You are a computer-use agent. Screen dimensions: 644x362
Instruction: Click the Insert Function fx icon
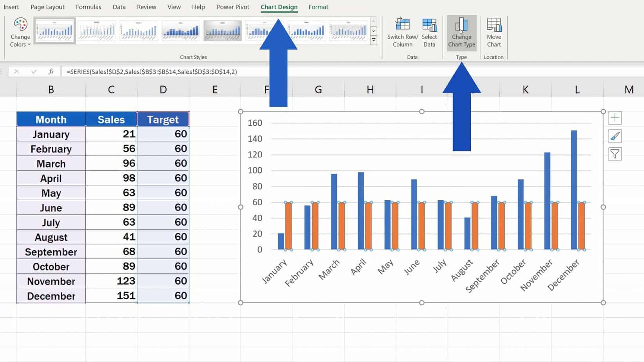coord(51,72)
